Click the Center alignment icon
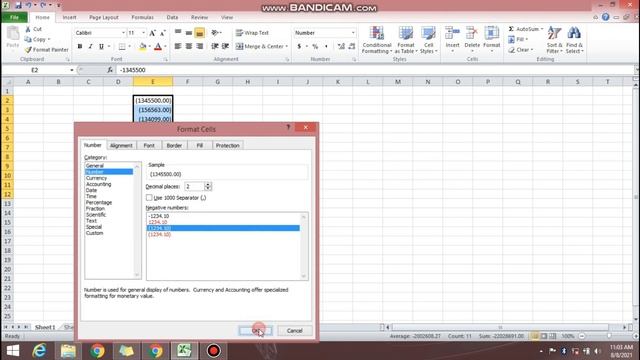The image size is (640, 360). [x=189, y=47]
